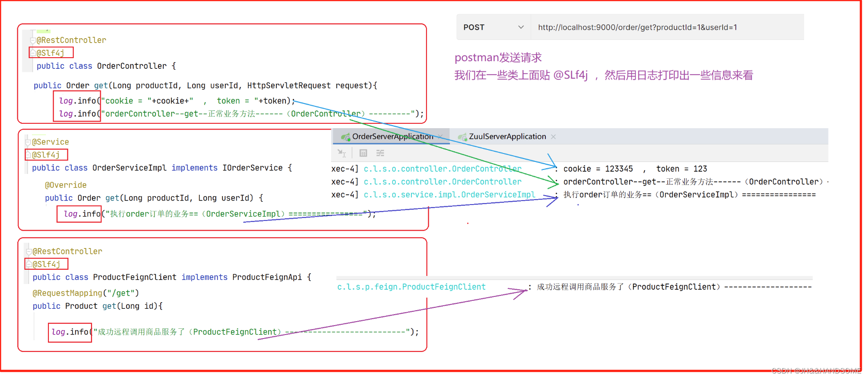This screenshot has width=868, height=378.
Task: Click the c.l.s.p.feign.ProductFeignClient logger entry
Action: click(x=411, y=287)
